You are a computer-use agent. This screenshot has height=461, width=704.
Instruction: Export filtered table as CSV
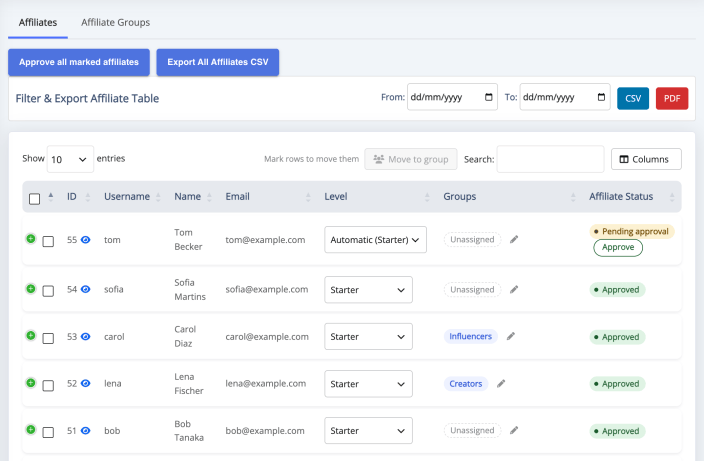coord(633,98)
